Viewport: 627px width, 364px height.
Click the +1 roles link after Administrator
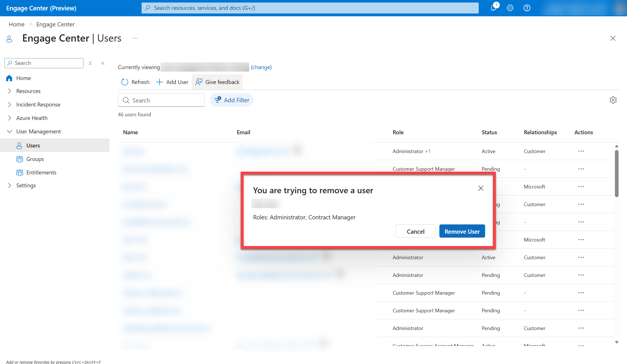tap(428, 151)
